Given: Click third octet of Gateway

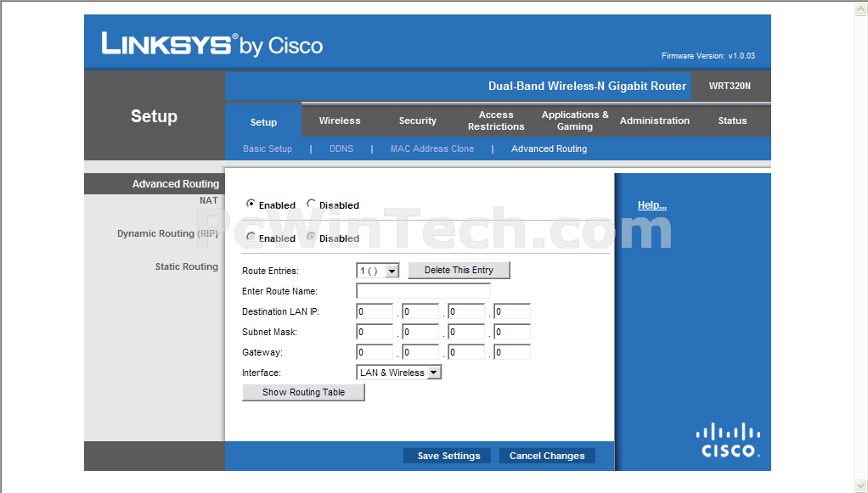Looking at the screenshot, I should [x=466, y=352].
